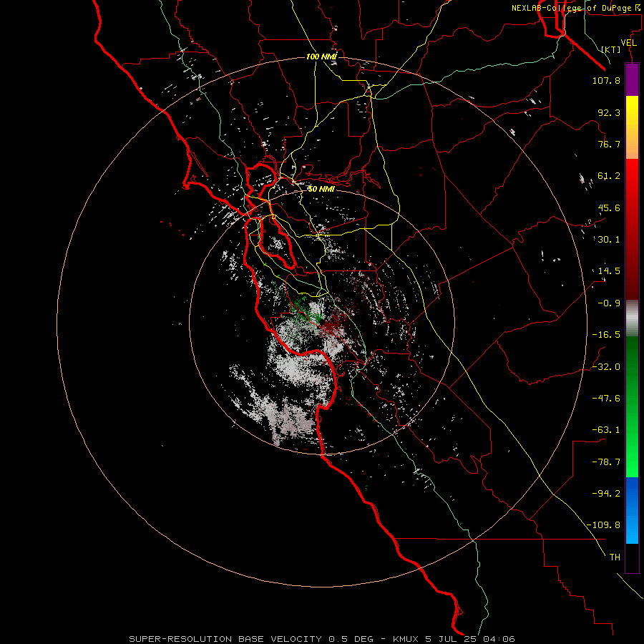Select the -109.8 velocity scale value

[x=603, y=525]
